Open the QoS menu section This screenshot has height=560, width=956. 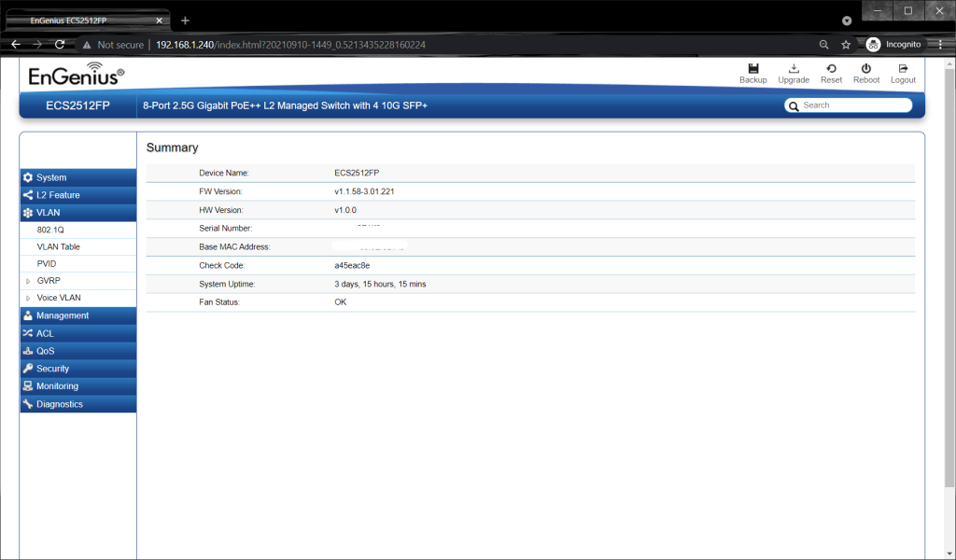78,351
